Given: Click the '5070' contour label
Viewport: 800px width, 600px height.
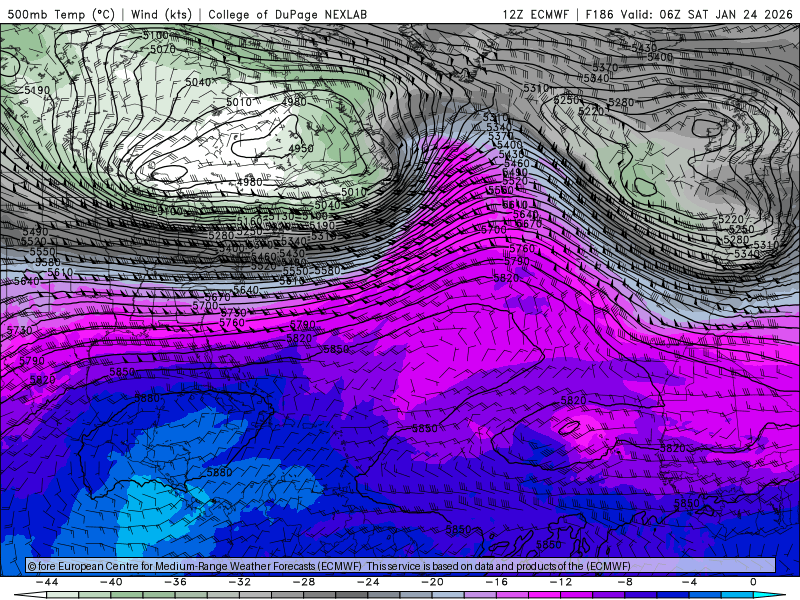Looking at the screenshot, I should [163, 49].
